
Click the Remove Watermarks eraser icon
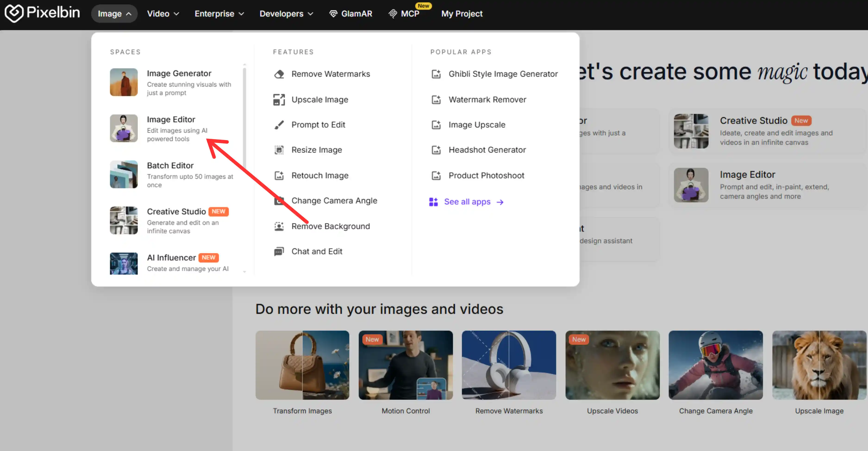pos(279,74)
